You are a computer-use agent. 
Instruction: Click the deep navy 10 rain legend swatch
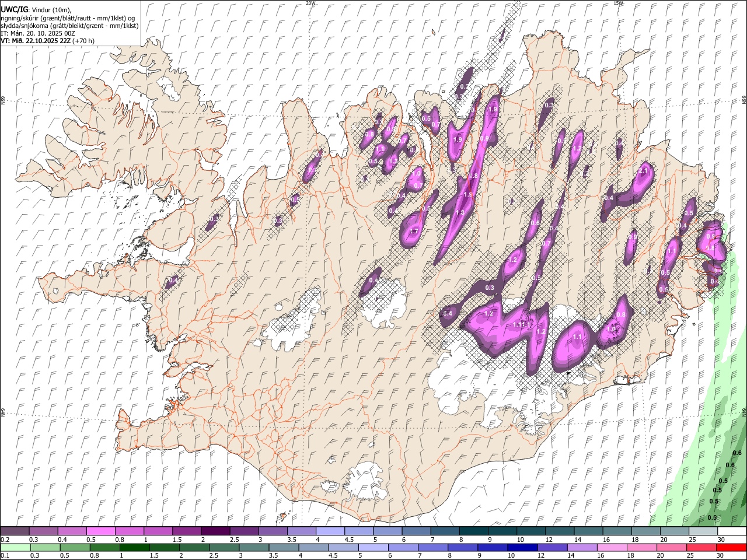(x=523, y=548)
